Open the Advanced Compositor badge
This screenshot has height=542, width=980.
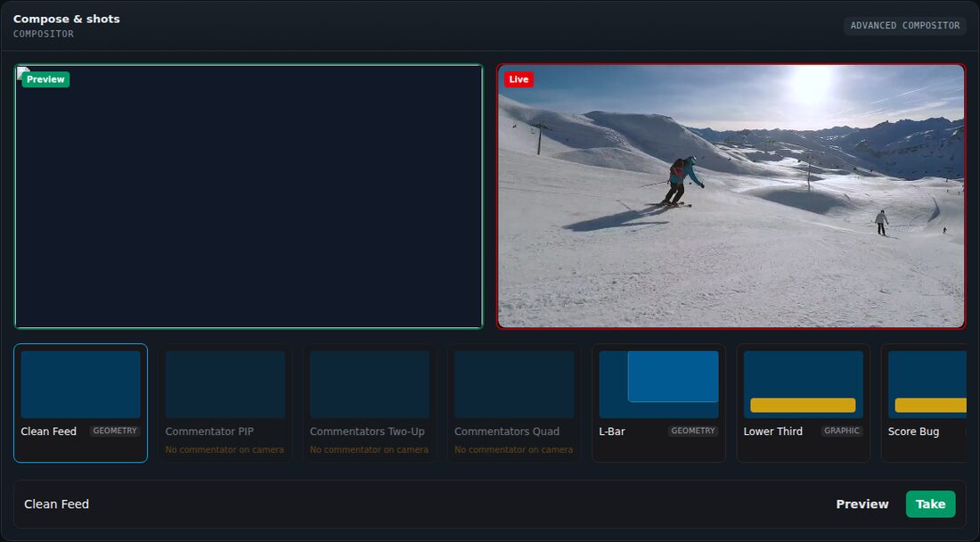(904, 26)
